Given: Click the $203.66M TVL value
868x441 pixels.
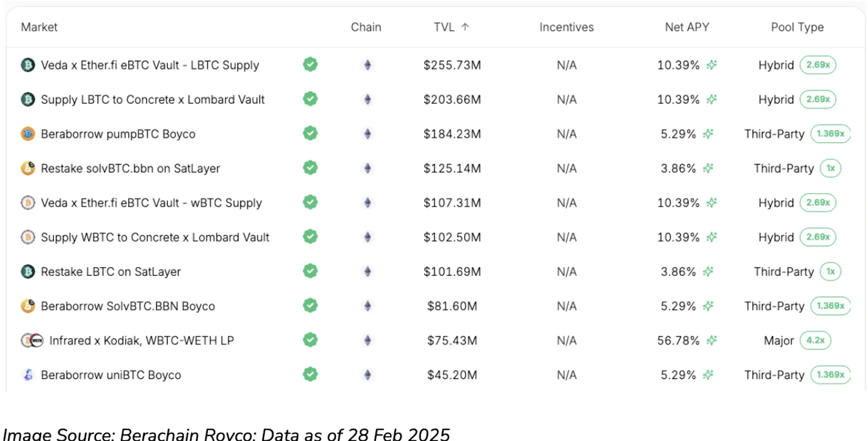Looking at the screenshot, I should tap(452, 99).
